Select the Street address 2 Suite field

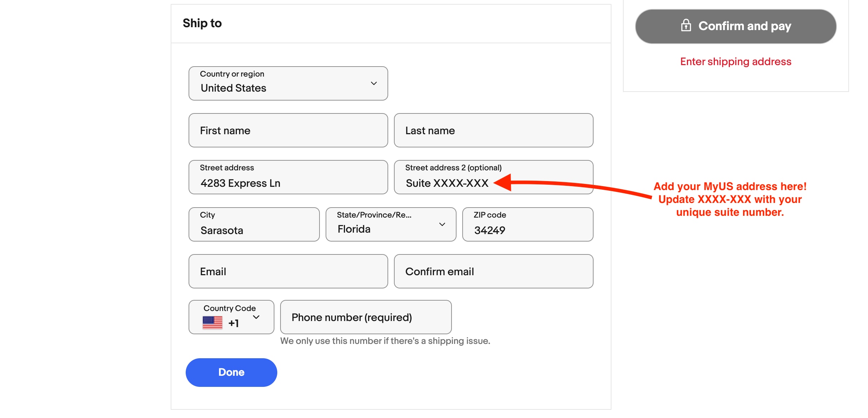pyautogui.click(x=494, y=177)
